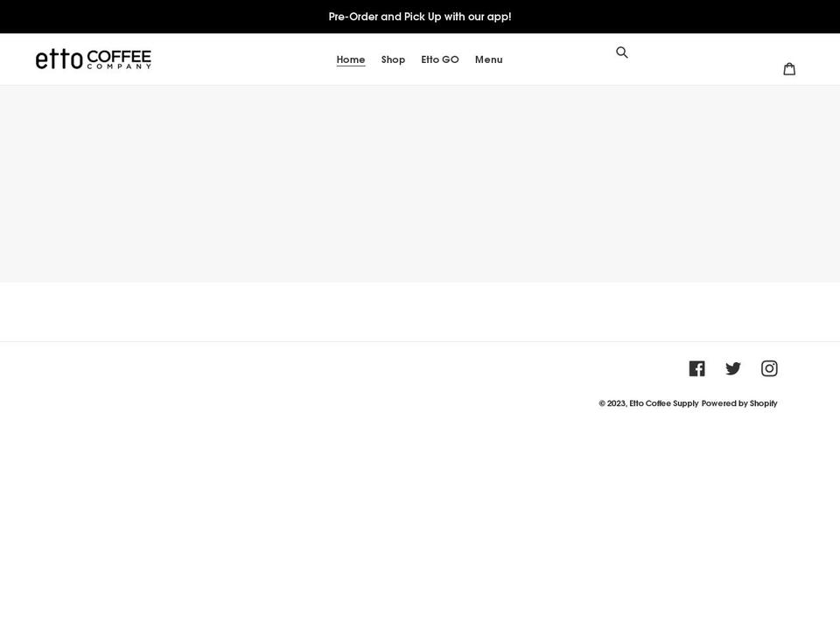Open the Menu navigation link

point(488,59)
